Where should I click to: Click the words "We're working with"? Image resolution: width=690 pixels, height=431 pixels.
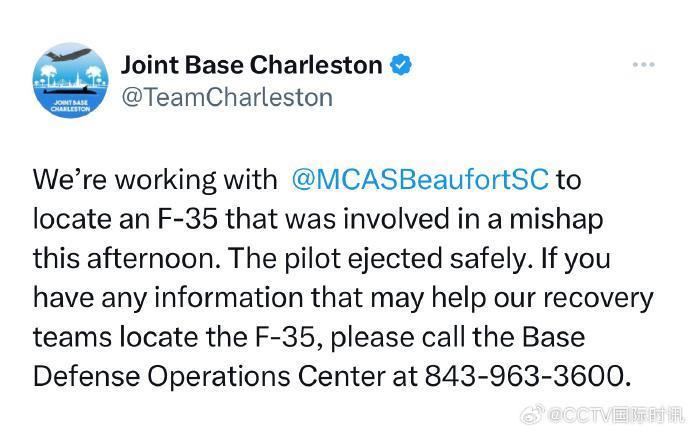(155, 180)
